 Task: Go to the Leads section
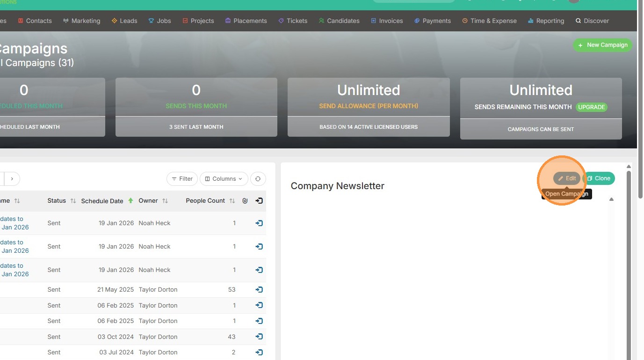click(124, 21)
